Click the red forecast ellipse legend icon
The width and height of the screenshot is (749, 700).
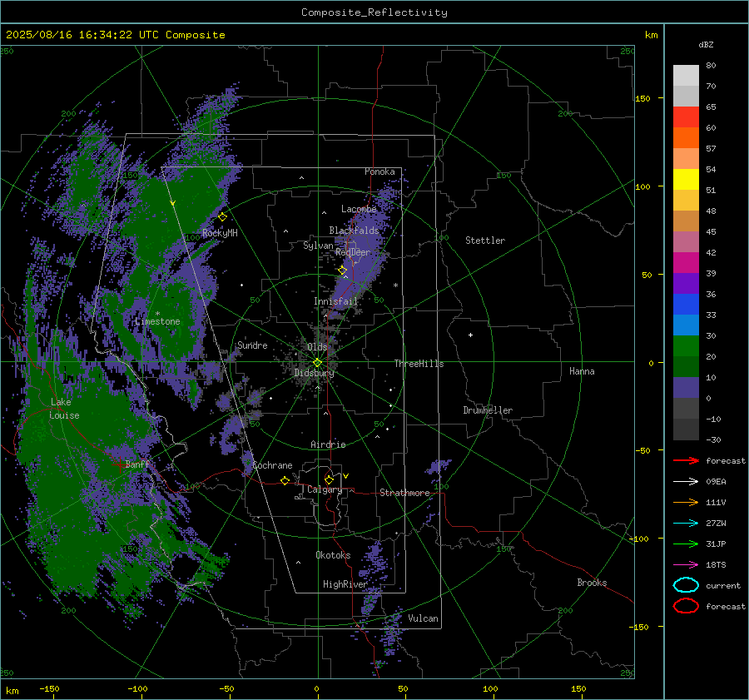tap(686, 606)
